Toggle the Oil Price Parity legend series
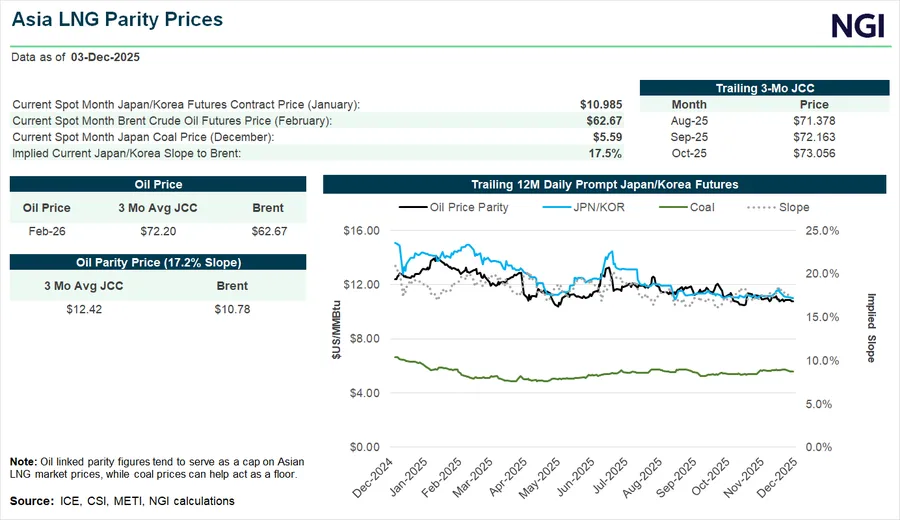This screenshot has height=520, width=900. coord(454,207)
